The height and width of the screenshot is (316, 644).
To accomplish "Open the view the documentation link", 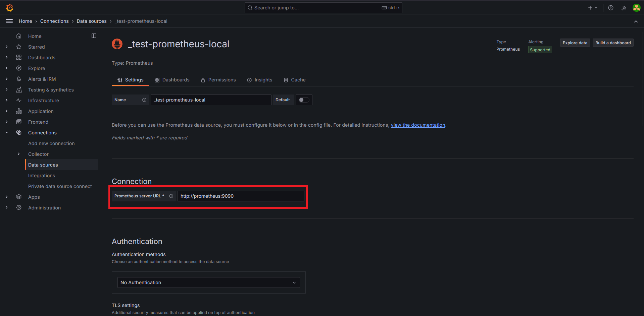I will click(418, 125).
